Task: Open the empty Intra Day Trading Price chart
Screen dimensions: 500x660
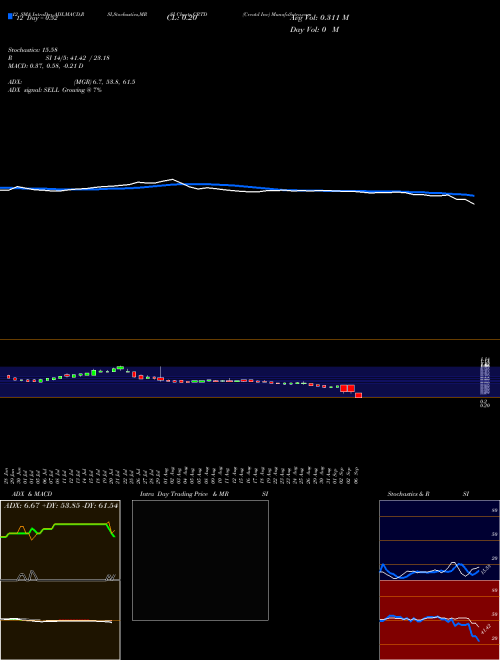Action: coord(200,560)
